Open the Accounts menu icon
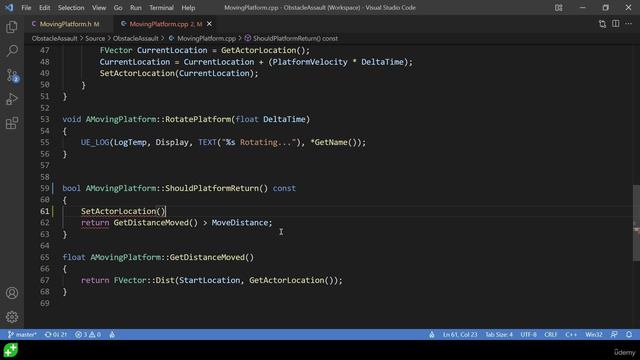 pyautogui.click(x=12, y=293)
